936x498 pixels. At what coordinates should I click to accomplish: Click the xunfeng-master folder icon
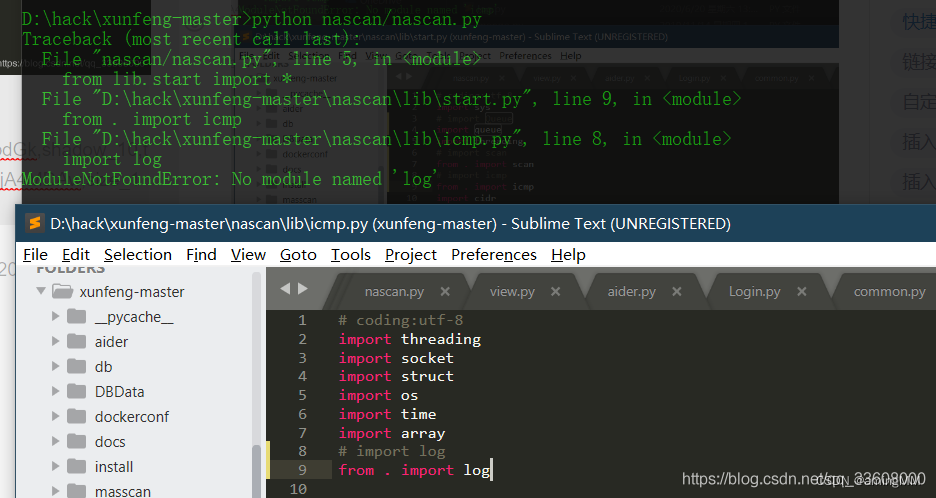tap(63, 291)
